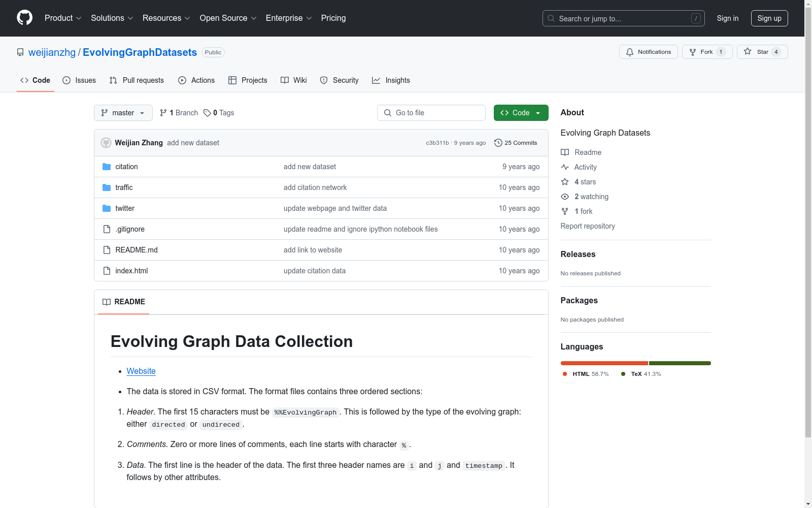This screenshot has height=508, width=812.
Task: Click the Activity pulse icon
Action: (565, 167)
